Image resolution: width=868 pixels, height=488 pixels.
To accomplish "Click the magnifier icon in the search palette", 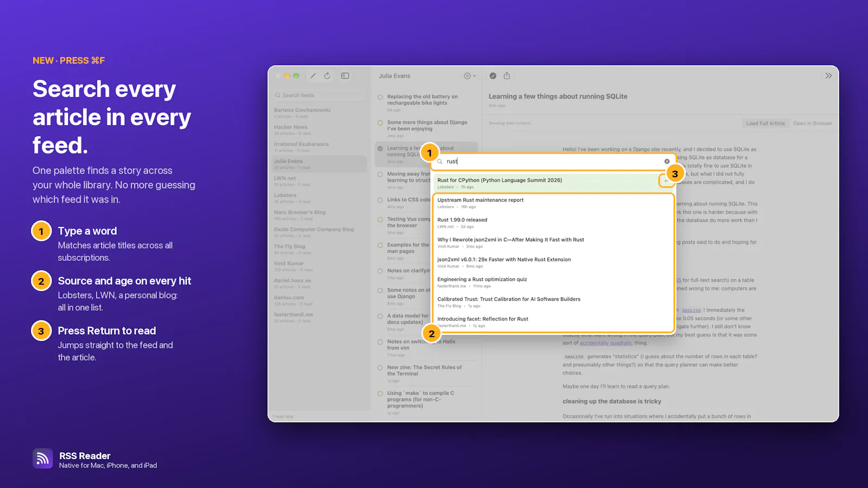I will pyautogui.click(x=440, y=162).
